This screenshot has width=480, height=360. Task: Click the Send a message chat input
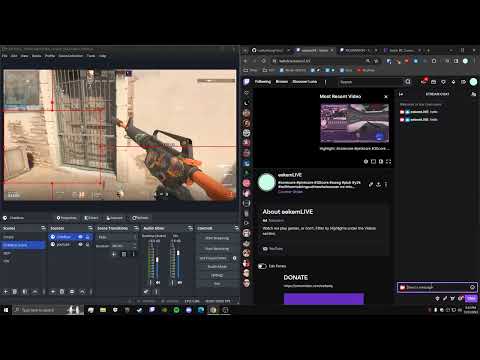pos(437,287)
